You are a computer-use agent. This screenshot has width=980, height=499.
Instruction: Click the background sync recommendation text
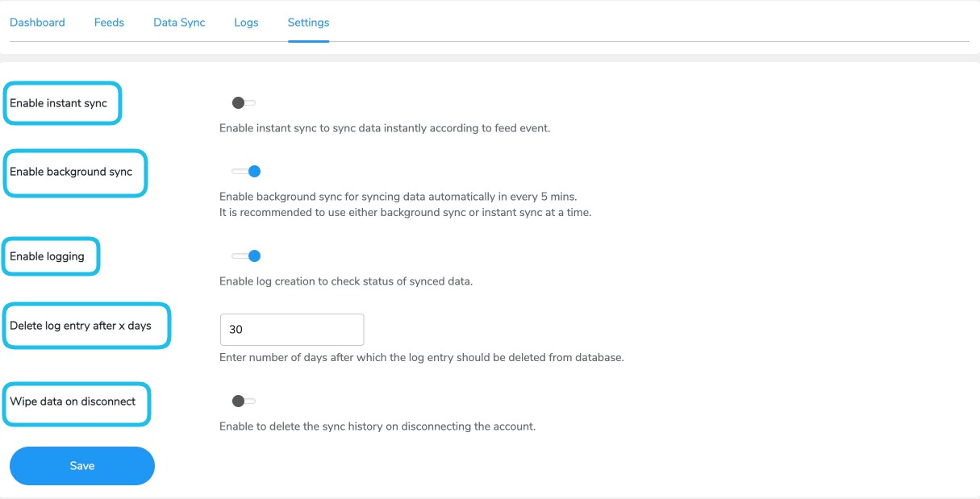click(404, 211)
